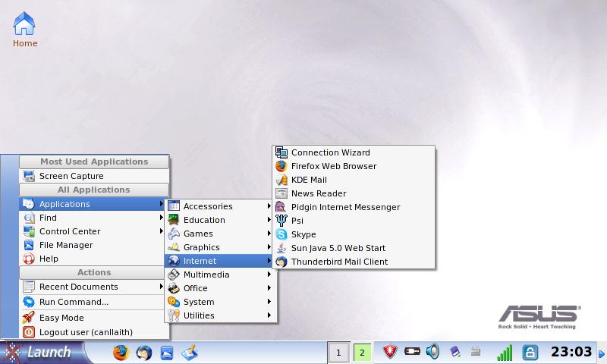Click the Graphics category icon
Viewport: 607px width, 364px height.
[x=174, y=246]
